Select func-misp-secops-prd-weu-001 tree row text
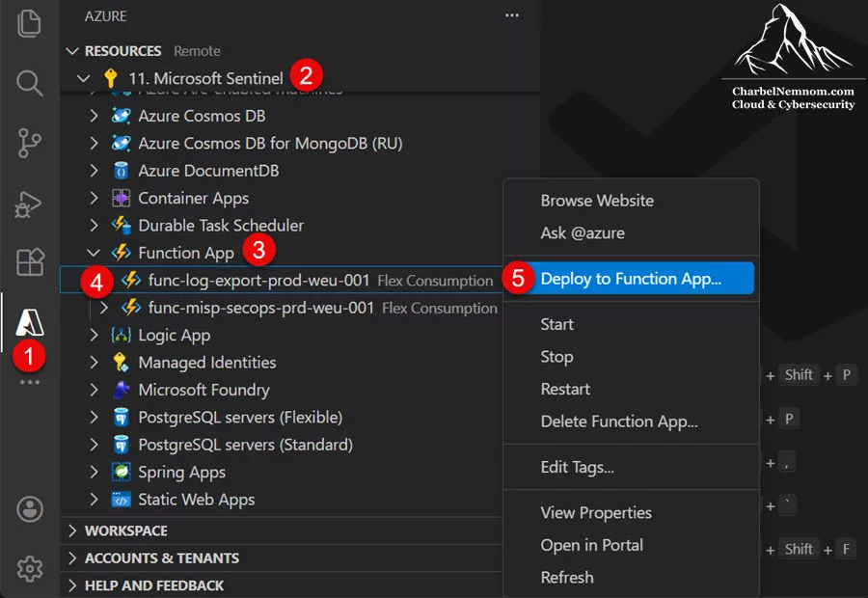This screenshot has height=598, width=868. [260, 308]
